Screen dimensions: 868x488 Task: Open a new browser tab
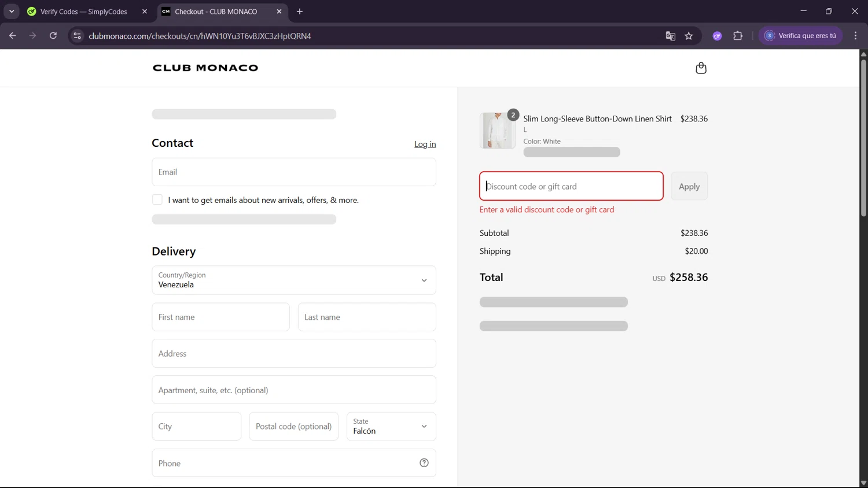tap(300, 12)
